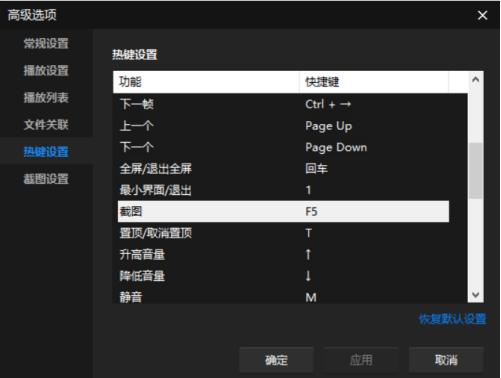Click the ↑ shortcut cell for 升高音量
The width and height of the screenshot is (501, 378).
pyautogui.click(x=308, y=255)
